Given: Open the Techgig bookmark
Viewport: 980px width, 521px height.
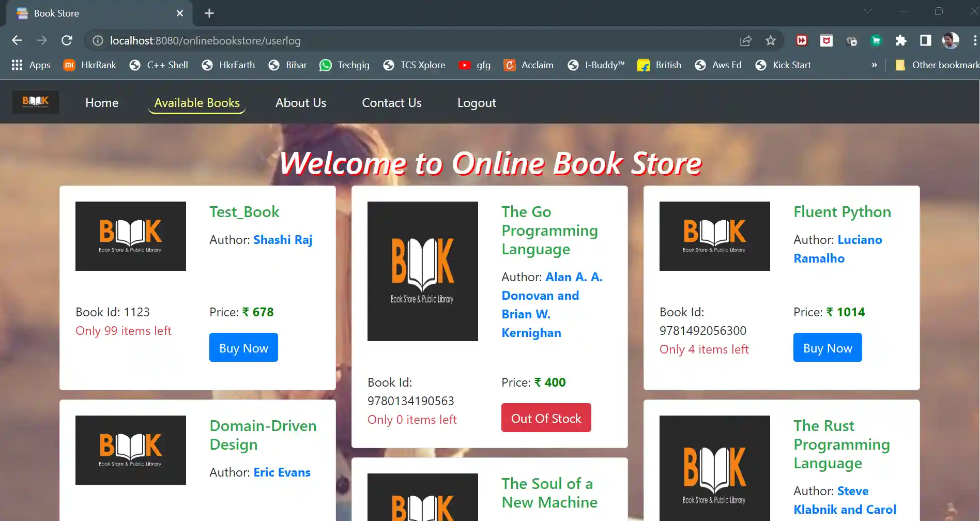Looking at the screenshot, I should pos(344,65).
